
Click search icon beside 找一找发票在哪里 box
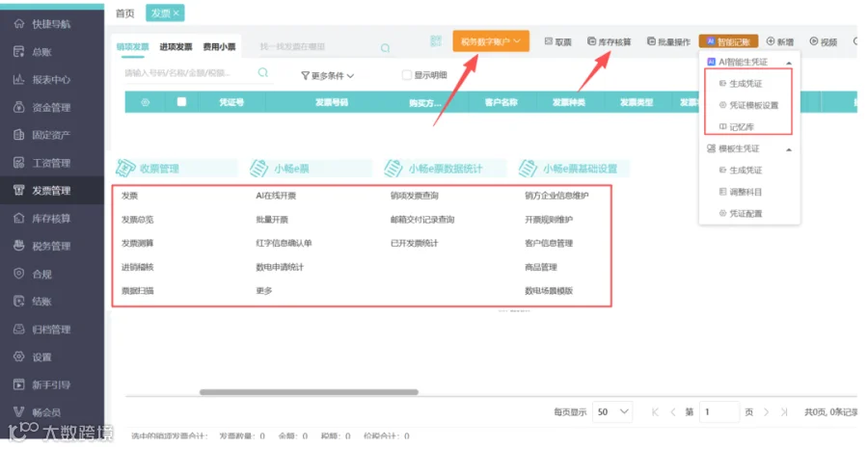point(385,48)
